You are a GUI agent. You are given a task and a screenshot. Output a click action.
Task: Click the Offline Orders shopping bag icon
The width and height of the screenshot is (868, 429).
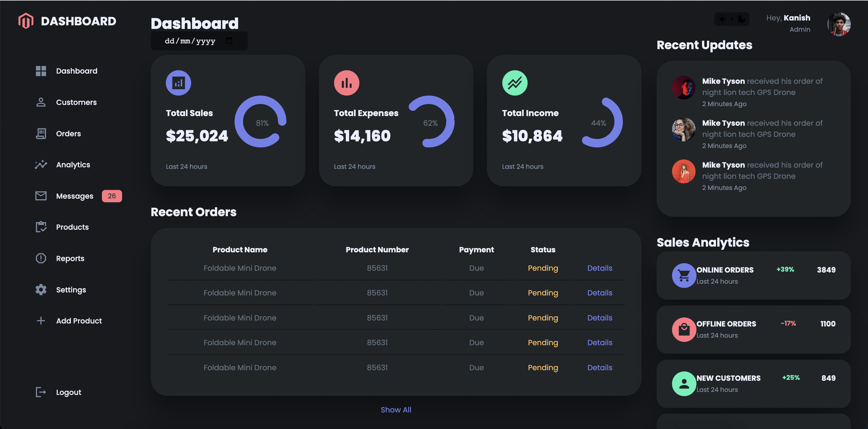[684, 329]
